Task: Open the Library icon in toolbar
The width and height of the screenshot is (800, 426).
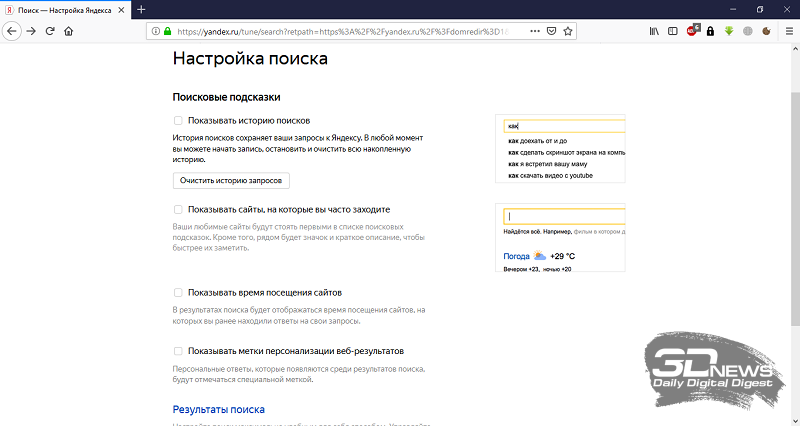Action: pos(654,31)
